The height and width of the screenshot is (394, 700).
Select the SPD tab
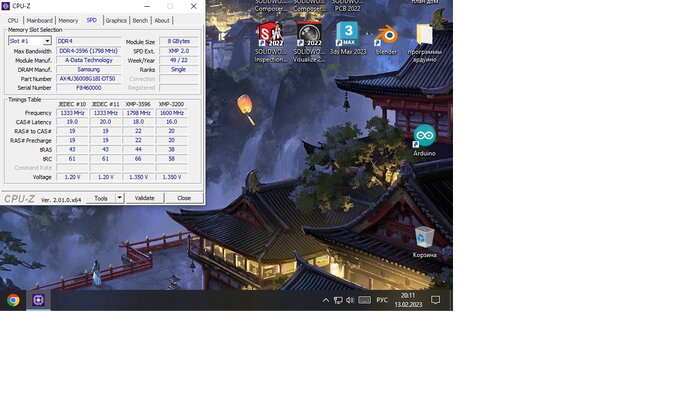coord(92,20)
